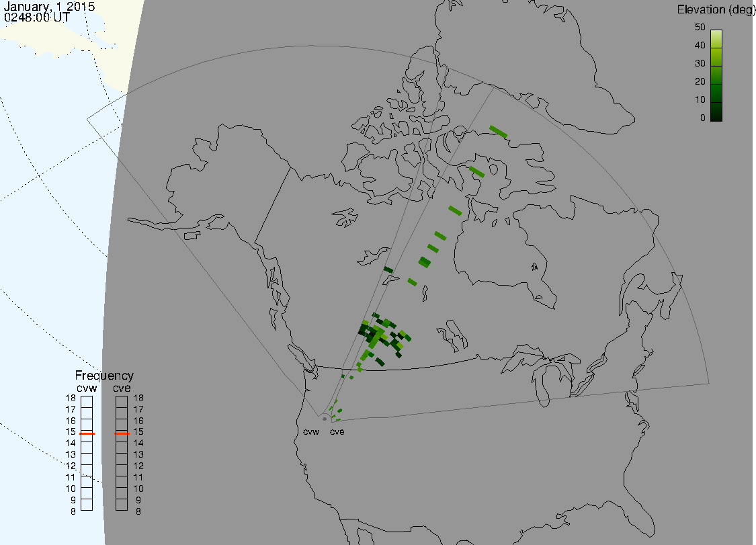The image size is (756, 545).
Task: Click the 8 label of cve frequency scale
Action: coord(138,511)
